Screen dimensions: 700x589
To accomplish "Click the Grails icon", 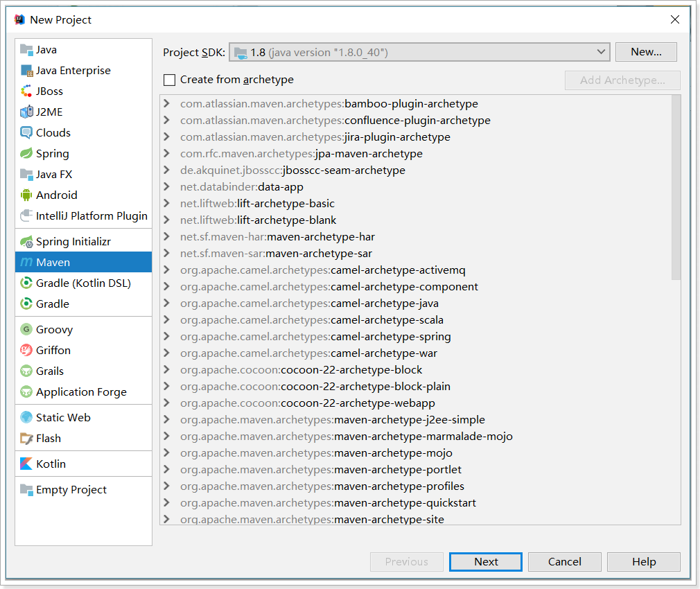I will point(26,371).
